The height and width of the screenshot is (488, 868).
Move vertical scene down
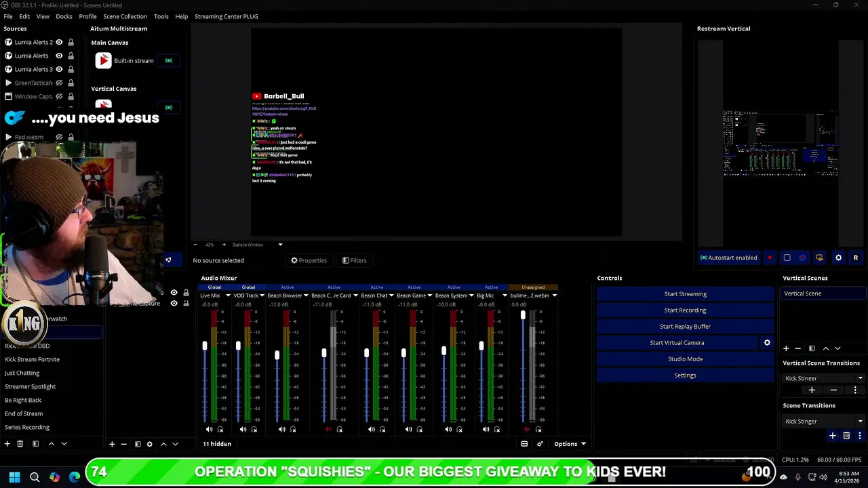[837, 348]
